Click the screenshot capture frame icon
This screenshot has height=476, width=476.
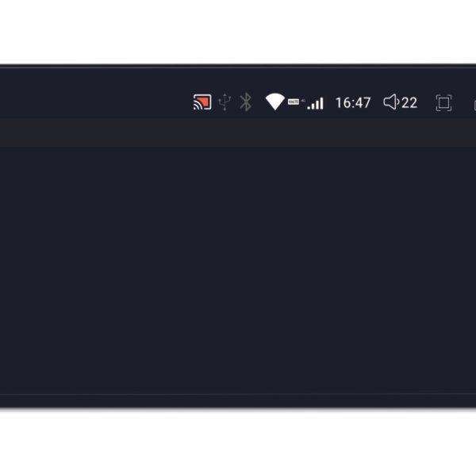443,103
